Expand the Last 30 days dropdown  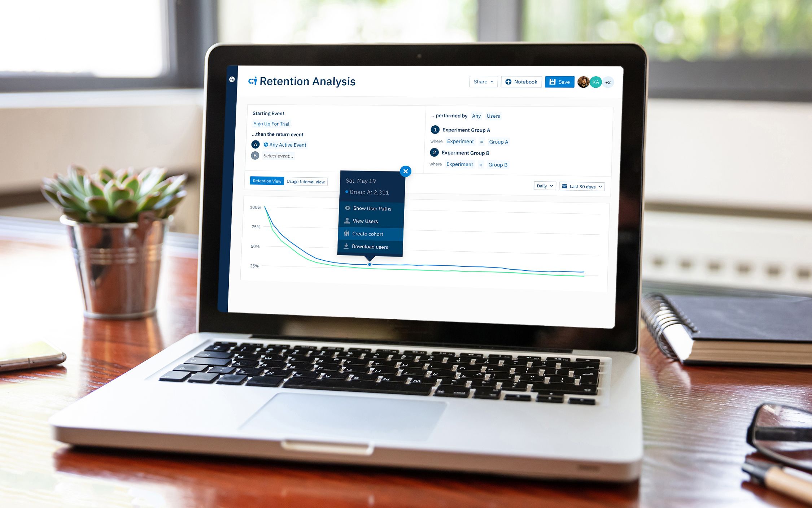point(582,186)
